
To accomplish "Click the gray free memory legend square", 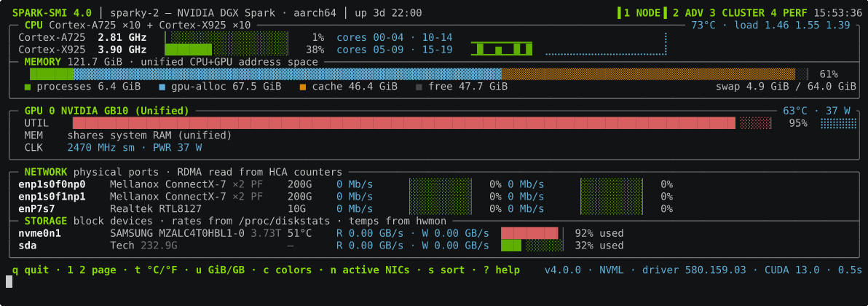I will tap(419, 87).
